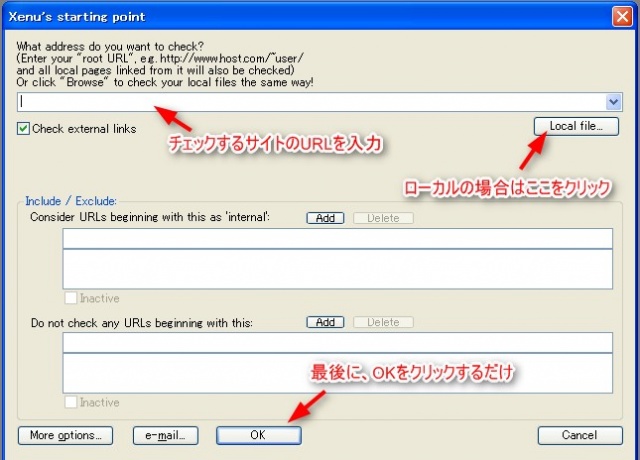Click the e-mail... button
The height and width of the screenshot is (460, 640).
165,436
